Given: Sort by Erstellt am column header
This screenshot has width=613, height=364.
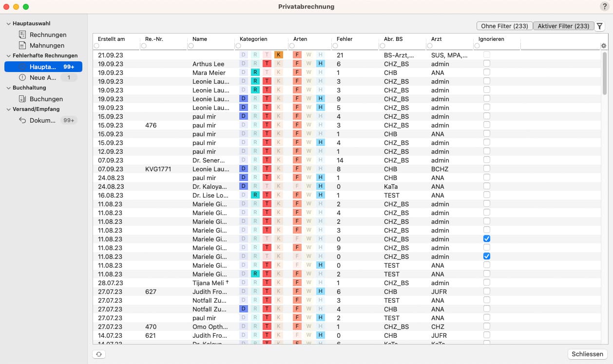Looking at the screenshot, I should click(x=111, y=39).
